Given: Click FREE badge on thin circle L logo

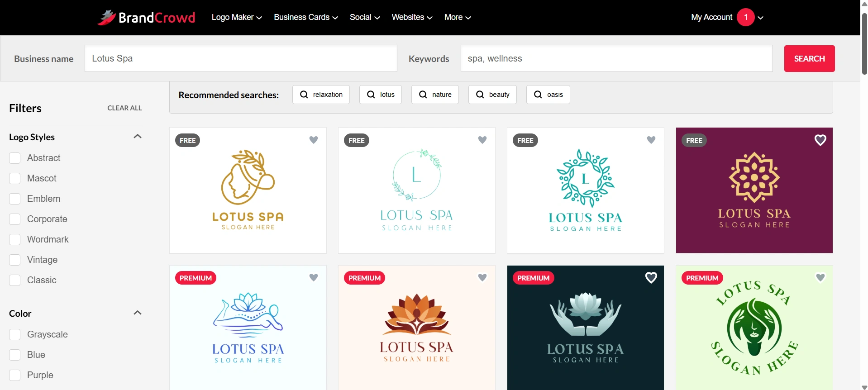Looking at the screenshot, I should click(x=357, y=140).
